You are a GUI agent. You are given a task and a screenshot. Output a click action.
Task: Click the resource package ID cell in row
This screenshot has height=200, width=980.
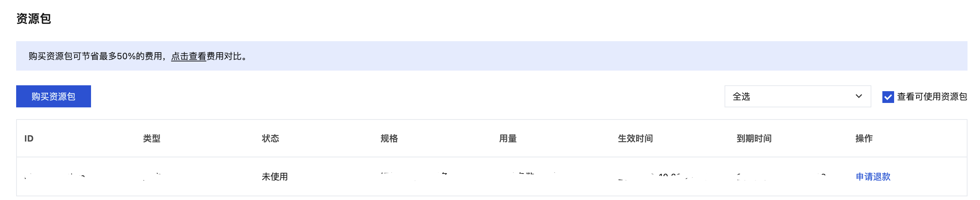pyautogui.click(x=55, y=177)
